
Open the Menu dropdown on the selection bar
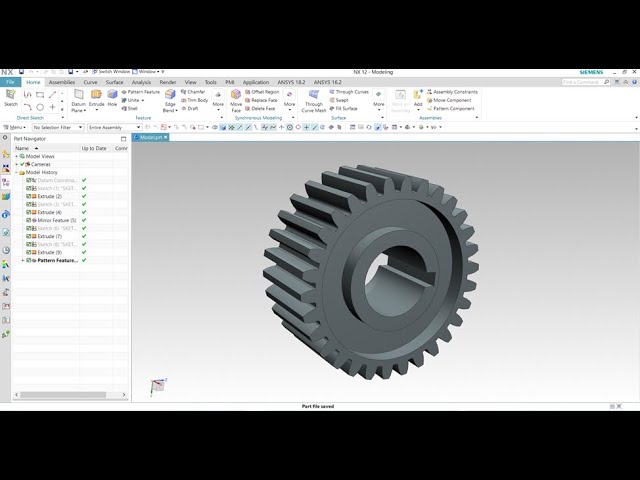[x=15, y=127]
